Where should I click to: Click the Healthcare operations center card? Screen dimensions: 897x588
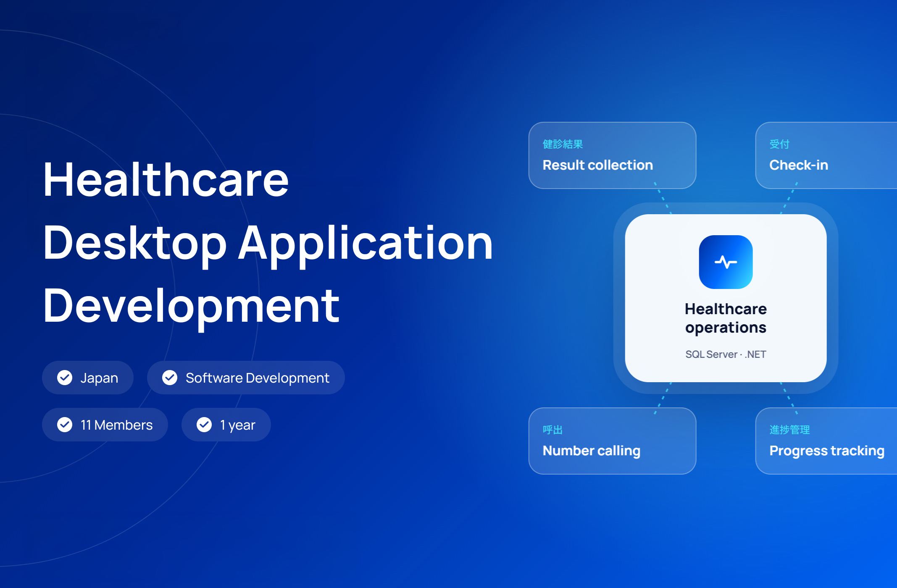point(726,298)
